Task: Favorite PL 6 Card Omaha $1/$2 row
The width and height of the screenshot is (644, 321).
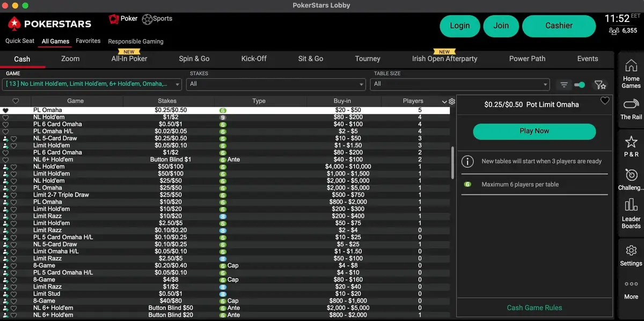Action: pyautogui.click(x=5, y=152)
